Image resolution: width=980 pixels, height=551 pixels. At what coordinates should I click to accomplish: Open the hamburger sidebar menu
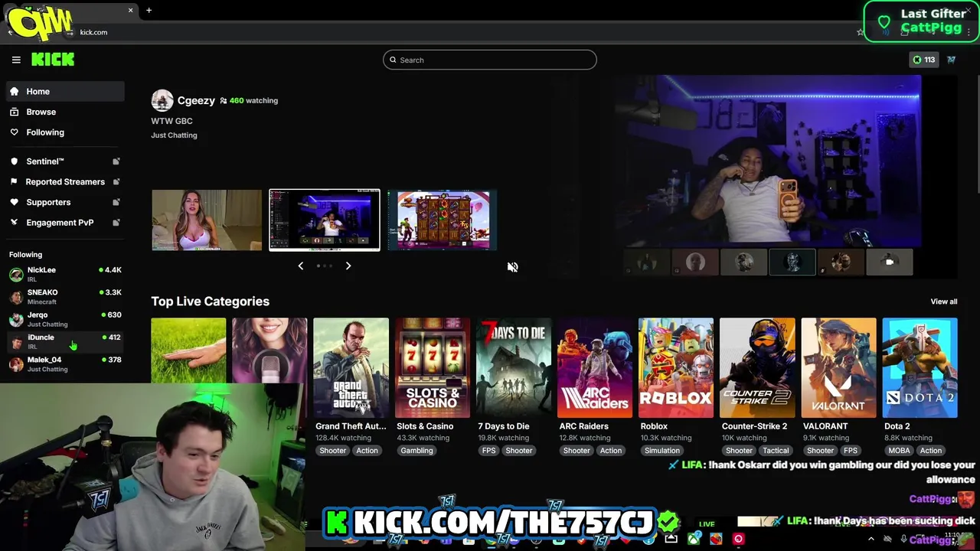click(16, 60)
